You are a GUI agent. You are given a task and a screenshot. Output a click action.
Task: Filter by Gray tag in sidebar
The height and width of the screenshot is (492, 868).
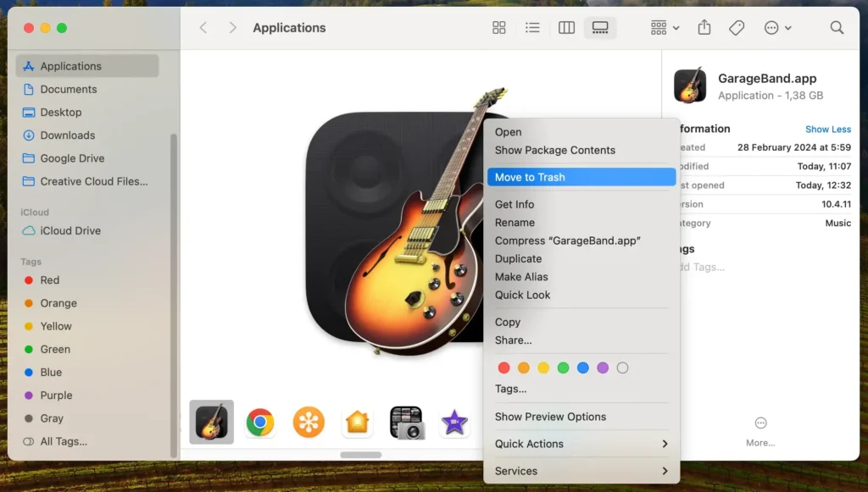click(87, 418)
